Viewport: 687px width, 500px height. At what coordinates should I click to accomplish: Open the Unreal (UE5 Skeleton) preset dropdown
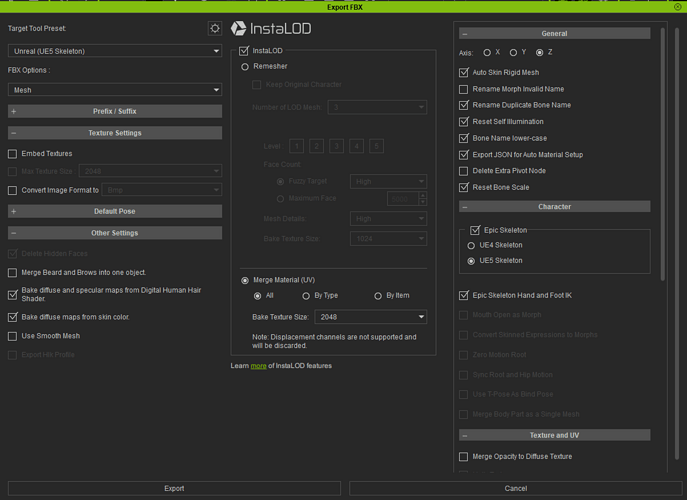115,51
